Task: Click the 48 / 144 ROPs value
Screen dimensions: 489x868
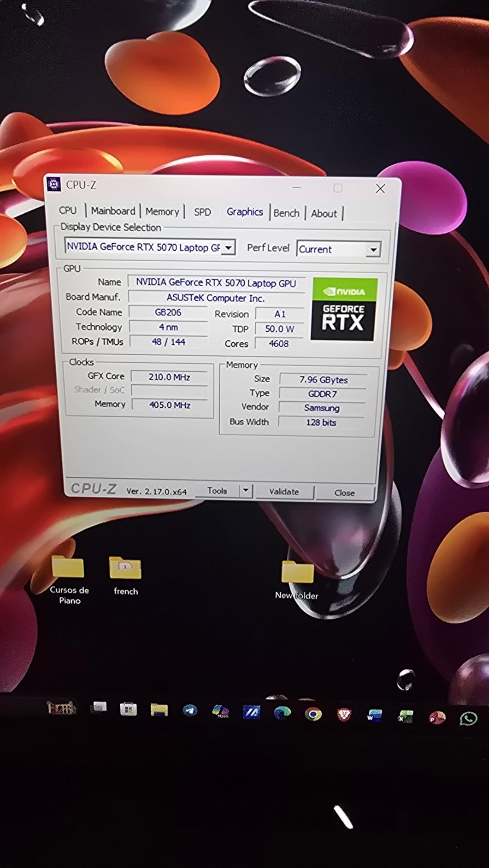Action: click(x=168, y=341)
